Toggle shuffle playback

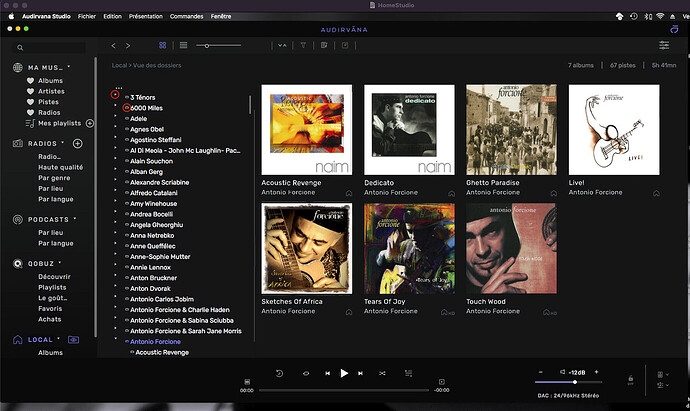point(382,373)
